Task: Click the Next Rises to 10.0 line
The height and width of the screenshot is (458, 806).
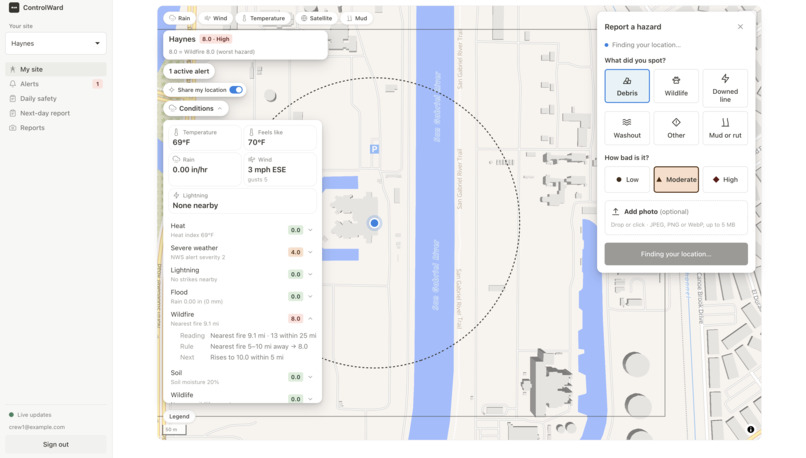Action: pos(232,357)
